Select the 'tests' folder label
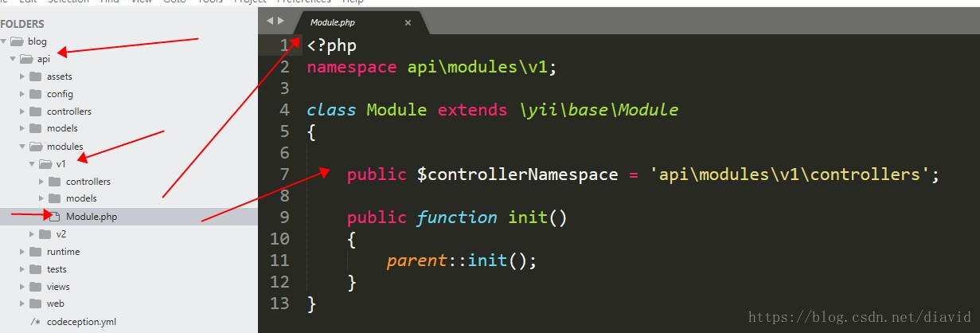 tap(57, 269)
